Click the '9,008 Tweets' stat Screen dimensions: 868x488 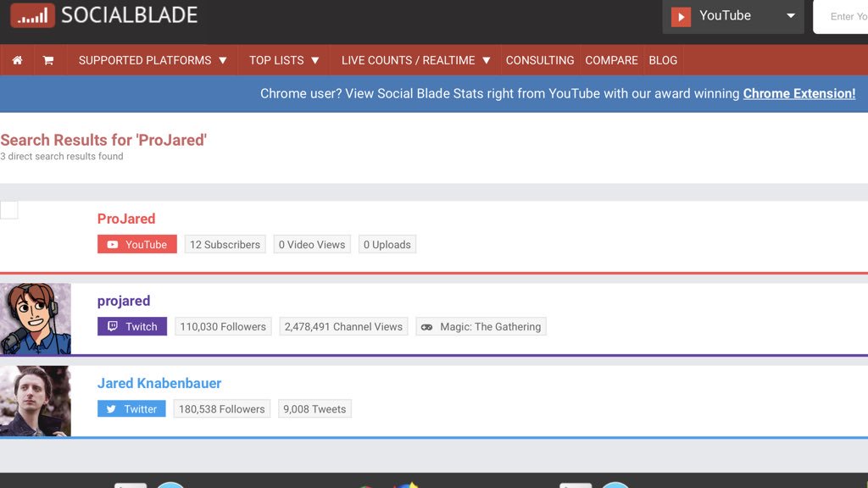314,409
